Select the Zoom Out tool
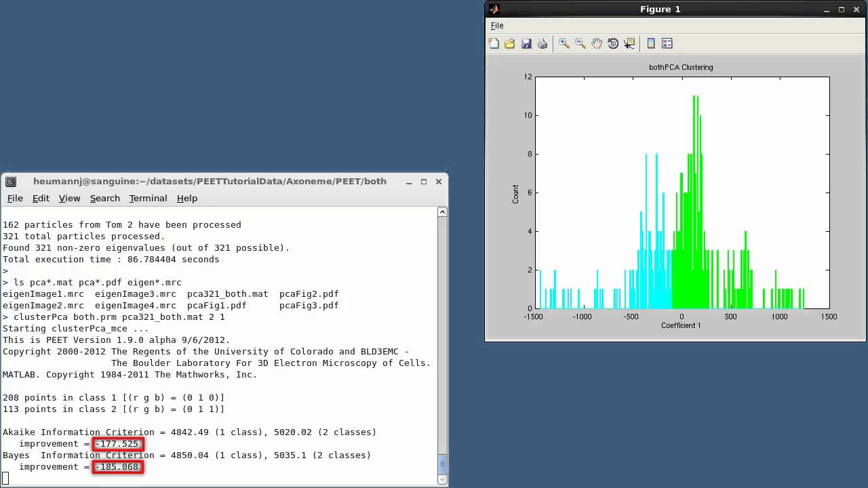 point(580,43)
